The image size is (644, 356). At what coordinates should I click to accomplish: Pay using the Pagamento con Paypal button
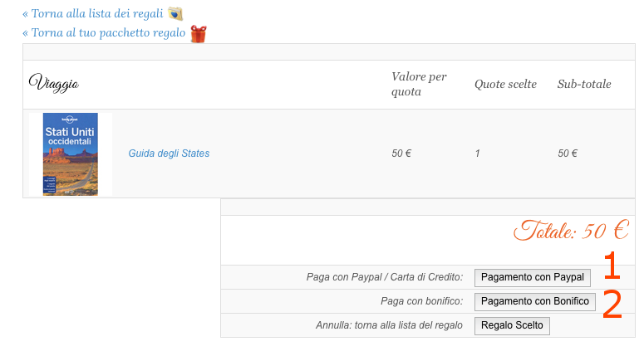point(533,278)
